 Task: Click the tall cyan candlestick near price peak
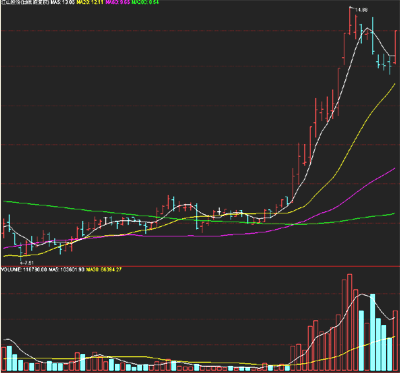pyautogui.click(x=373, y=36)
